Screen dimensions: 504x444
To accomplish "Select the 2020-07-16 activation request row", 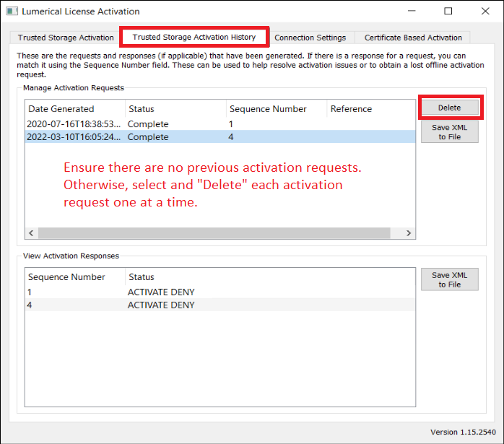I will click(220, 124).
